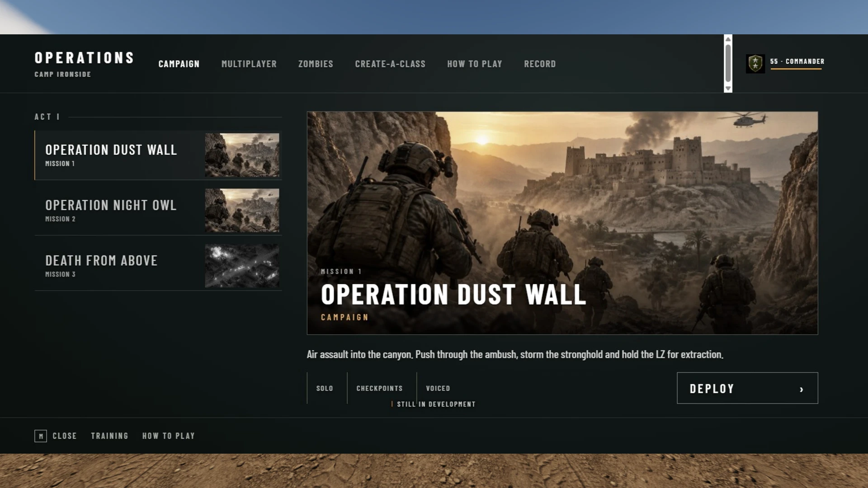Click the commander rank badge icon
Screen dimensions: 868x488
755,64
